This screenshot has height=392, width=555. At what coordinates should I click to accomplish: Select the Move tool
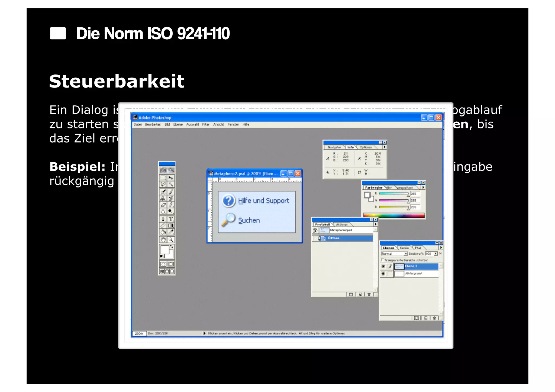pyautogui.click(x=171, y=178)
